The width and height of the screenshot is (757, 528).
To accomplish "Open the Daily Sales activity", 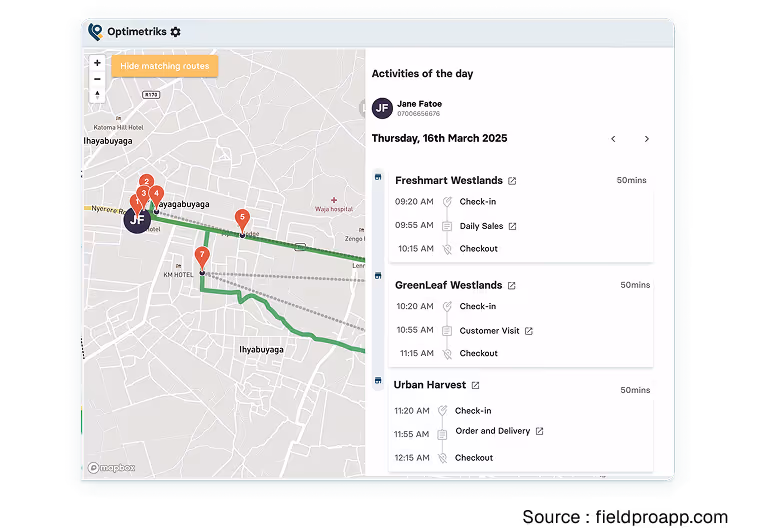I will pyautogui.click(x=481, y=226).
